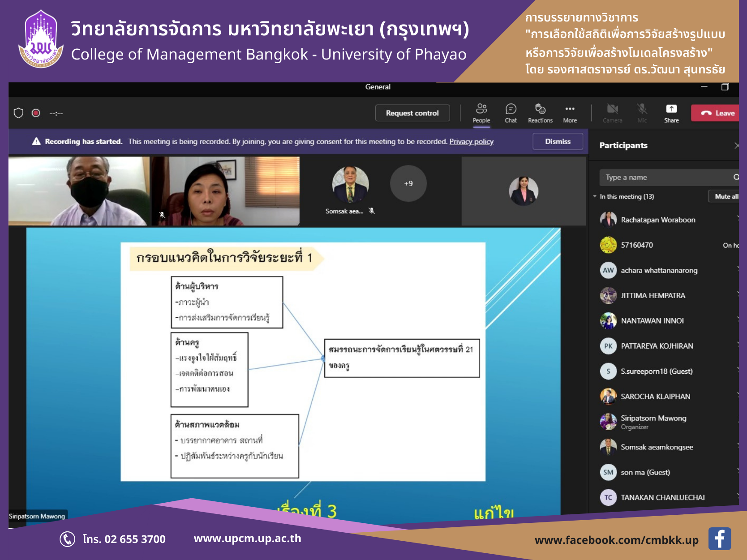Image resolution: width=747 pixels, height=560 pixels.
Task: Toggle the Mic mute button
Action: 642,113
